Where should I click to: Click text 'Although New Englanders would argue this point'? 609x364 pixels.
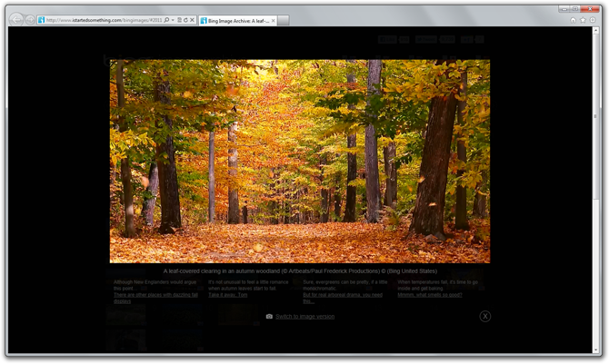[155, 285]
